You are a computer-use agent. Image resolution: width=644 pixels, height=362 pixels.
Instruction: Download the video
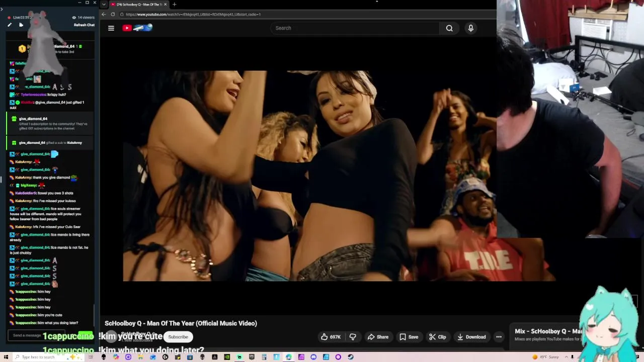coord(471,337)
